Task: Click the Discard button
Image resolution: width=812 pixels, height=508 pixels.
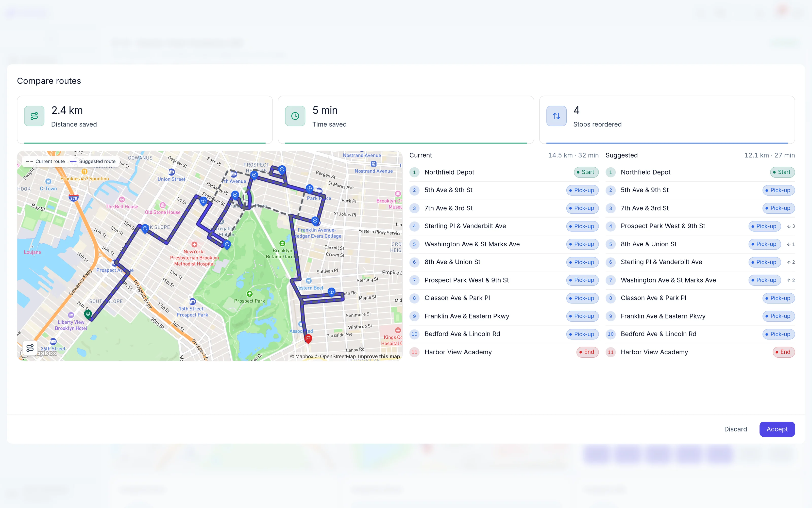Action: tap(736, 429)
